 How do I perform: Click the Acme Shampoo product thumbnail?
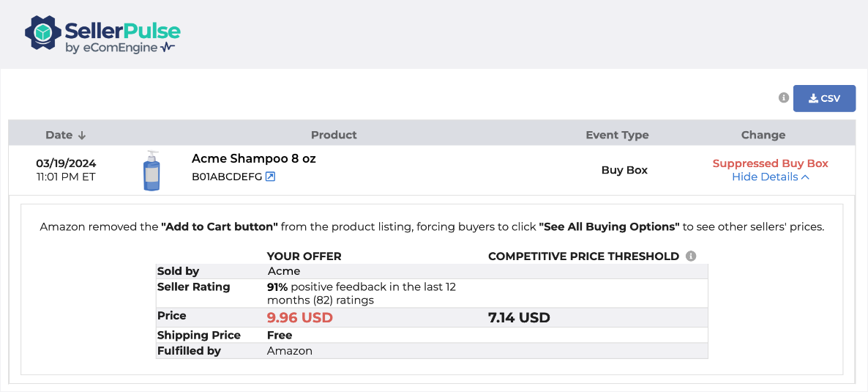point(151,171)
